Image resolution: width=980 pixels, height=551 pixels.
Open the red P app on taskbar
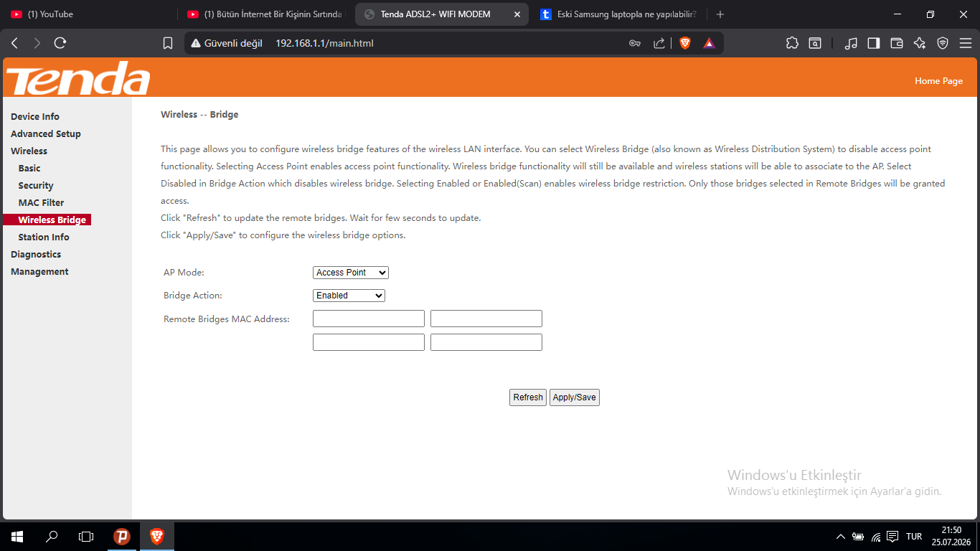(x=122, y=536)
